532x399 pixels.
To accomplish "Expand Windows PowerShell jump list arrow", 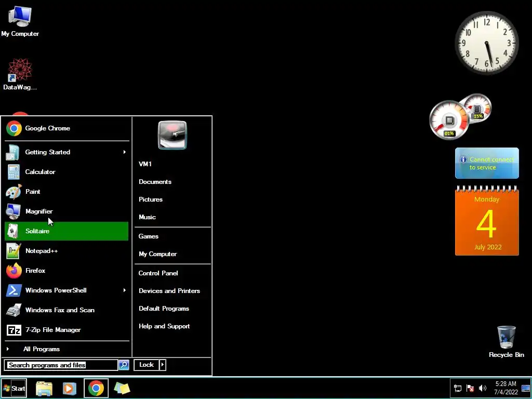I will point(125,290).
